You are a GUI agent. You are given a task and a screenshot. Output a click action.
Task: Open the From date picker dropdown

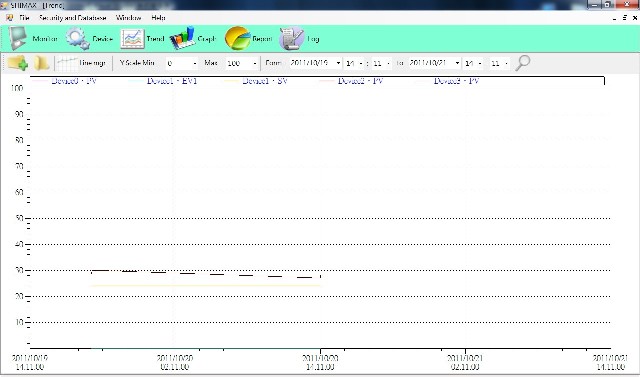338,63
